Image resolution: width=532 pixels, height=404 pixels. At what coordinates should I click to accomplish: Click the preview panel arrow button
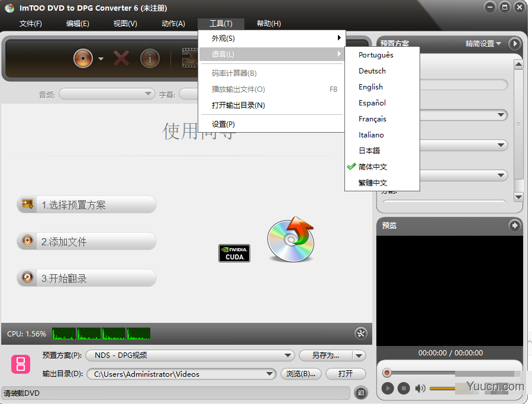point(515,226)
